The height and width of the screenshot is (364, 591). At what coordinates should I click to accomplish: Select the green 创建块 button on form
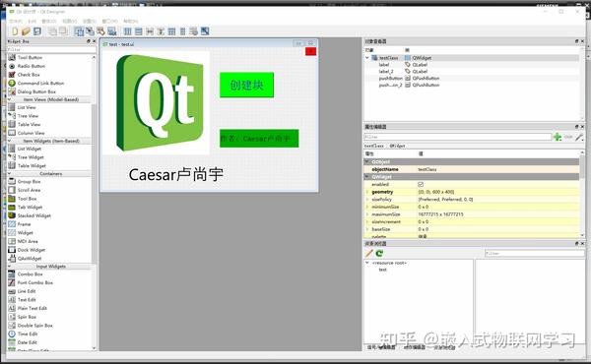click(x=247, y=85)
